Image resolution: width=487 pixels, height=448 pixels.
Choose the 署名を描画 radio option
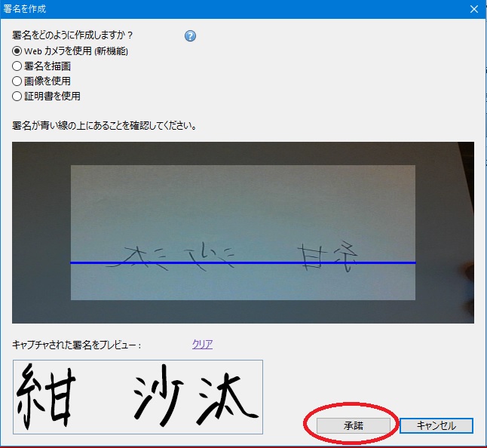click(17, 66)
